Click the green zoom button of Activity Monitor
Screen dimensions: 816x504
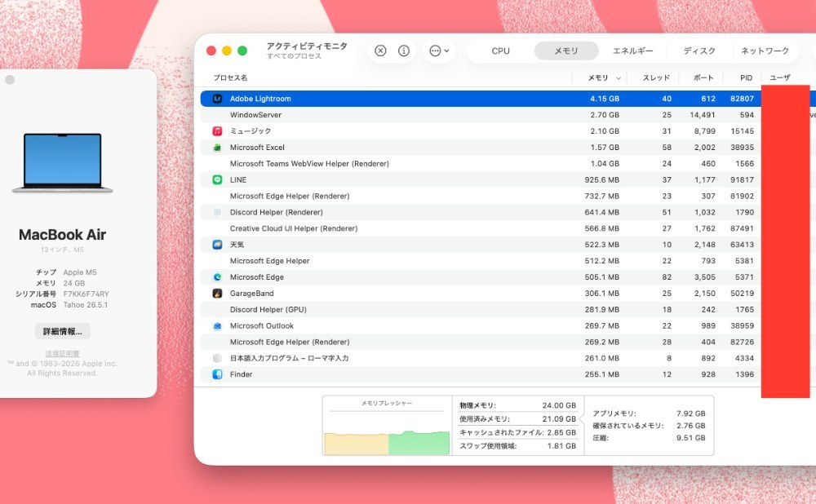(x=242, y=51)
